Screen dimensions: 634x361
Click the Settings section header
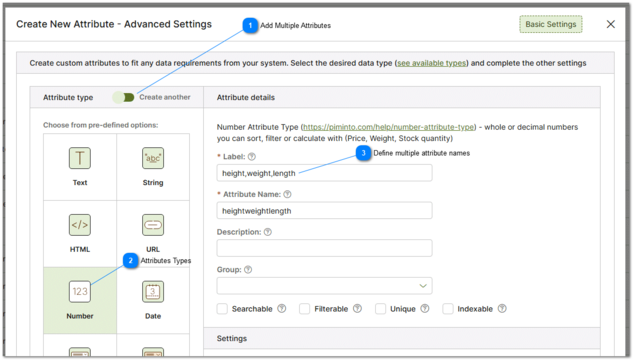402,338
